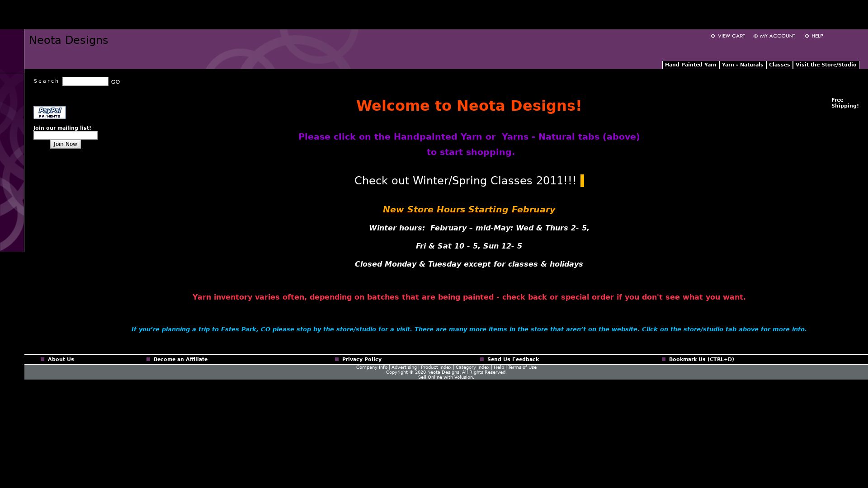
Task: Click the Help link in header
Action: (x=817, y=36)
